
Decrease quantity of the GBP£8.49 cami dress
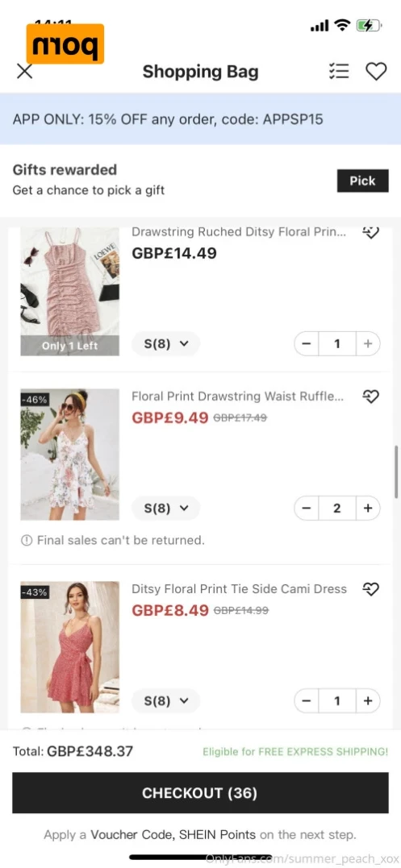coord(307,701)
